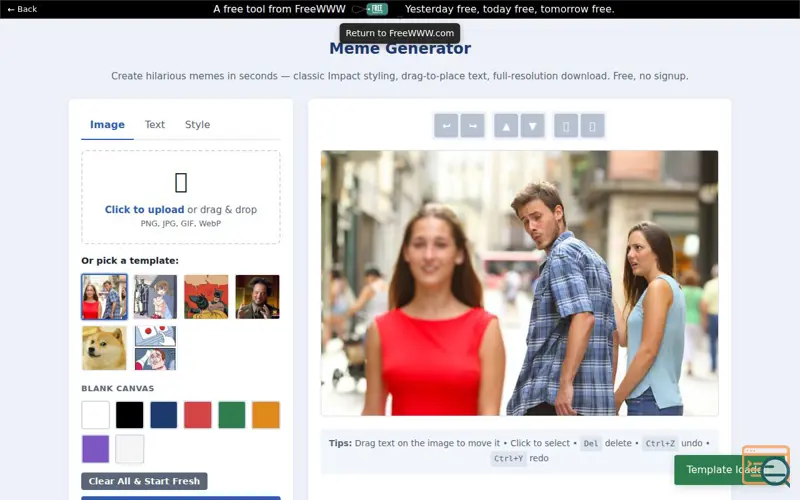Pick the Two Buttons template thumbnail
Image resolution: width=800 pixels, height=500 pixels.
tap(155, 348)
